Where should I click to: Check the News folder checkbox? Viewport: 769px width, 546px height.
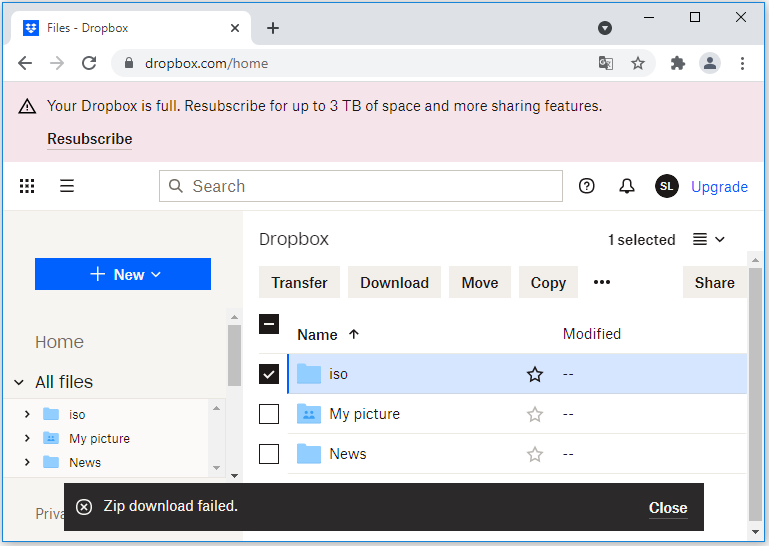tap(269, 454)
